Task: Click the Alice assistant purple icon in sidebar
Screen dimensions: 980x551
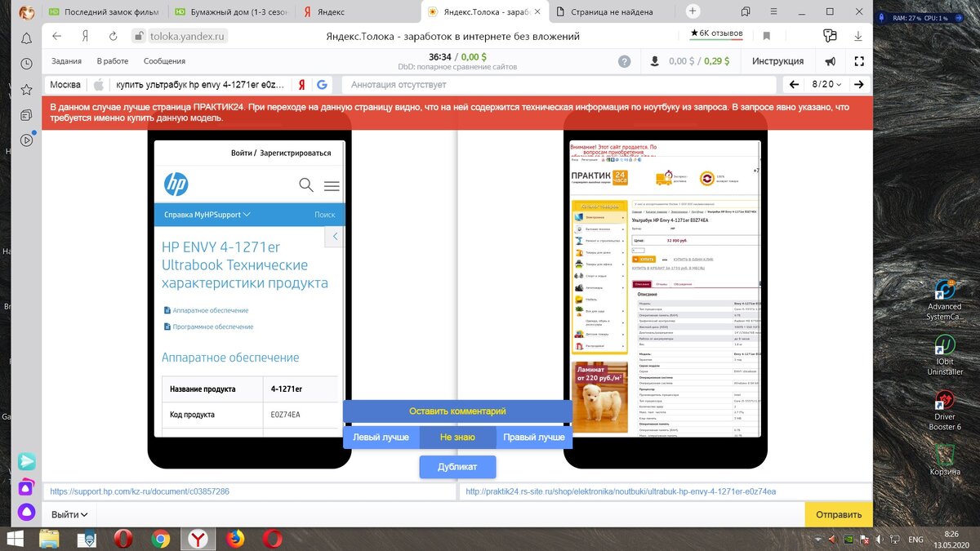Action: tap(26, 510)
